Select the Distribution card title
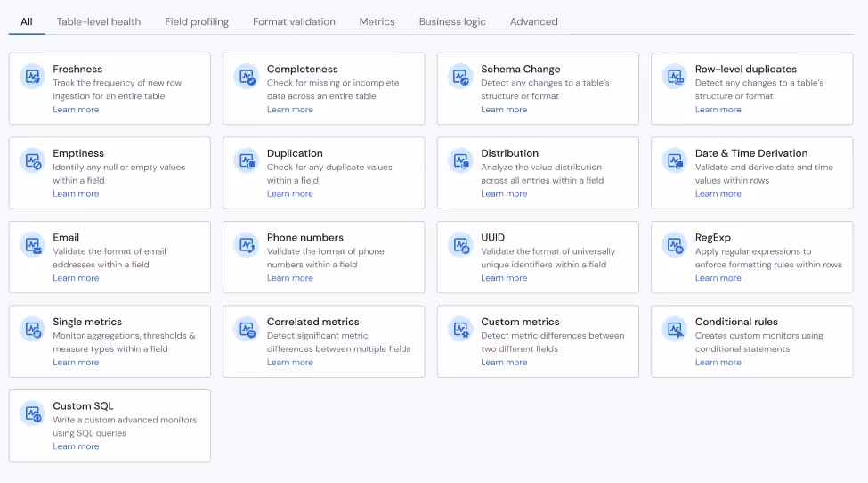 point(509,153)
